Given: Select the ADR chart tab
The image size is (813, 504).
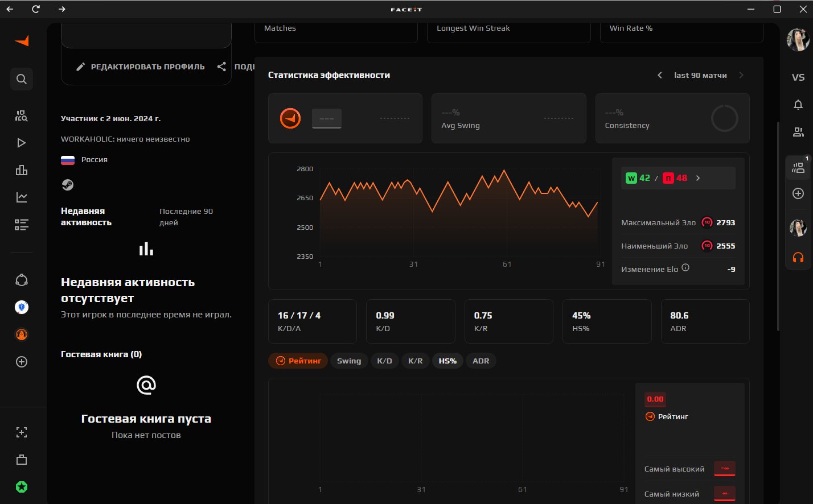Looking at the screenshot, I should [x=481, y=361].
